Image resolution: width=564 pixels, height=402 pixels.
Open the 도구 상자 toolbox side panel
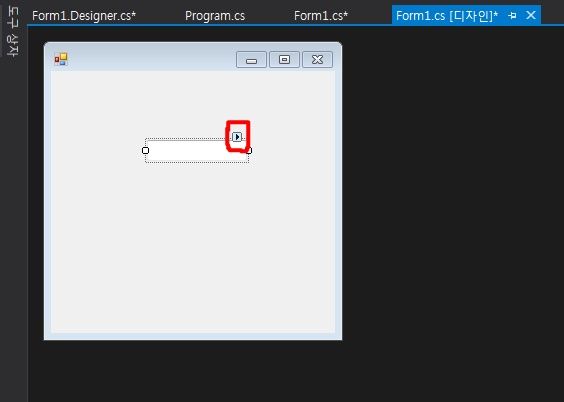[x=13, y=31]
